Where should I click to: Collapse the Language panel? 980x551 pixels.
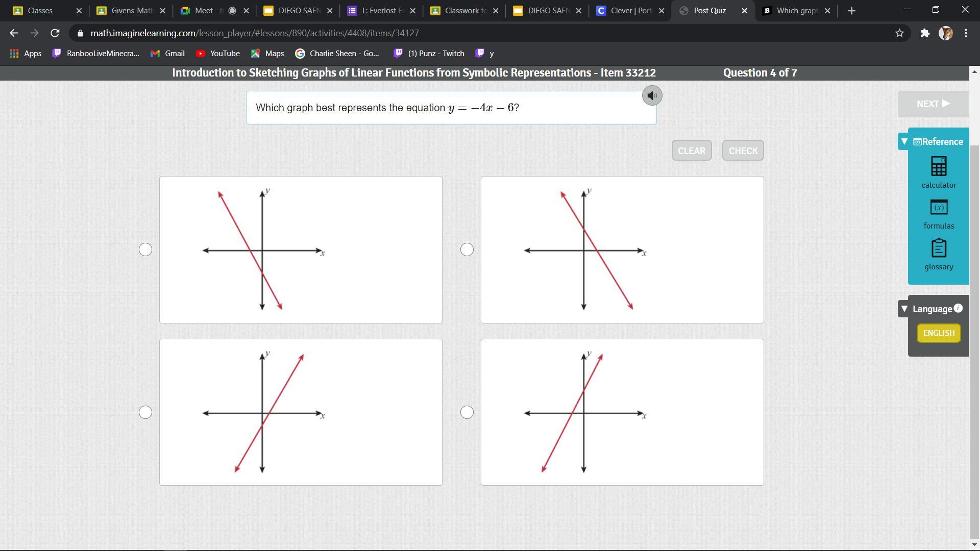[904, 309]
